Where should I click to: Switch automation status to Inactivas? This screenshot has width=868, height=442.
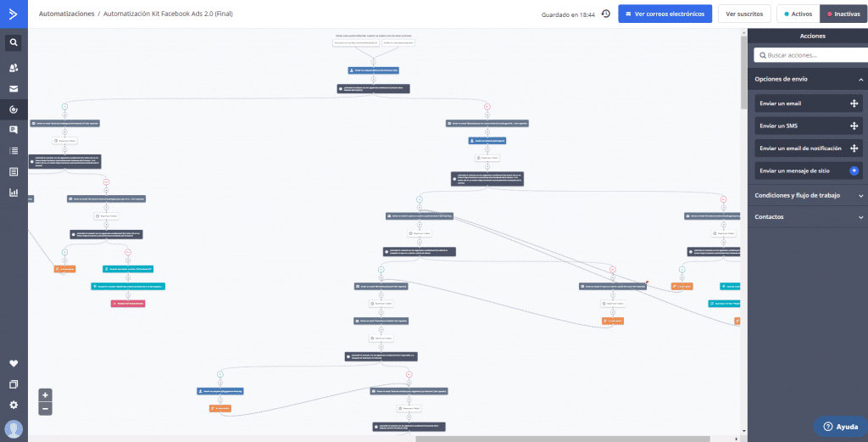(x=843, y=14)
